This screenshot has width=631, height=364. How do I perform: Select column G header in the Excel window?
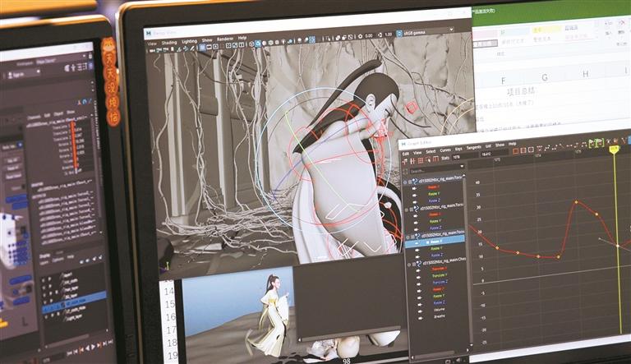(545, 78)
